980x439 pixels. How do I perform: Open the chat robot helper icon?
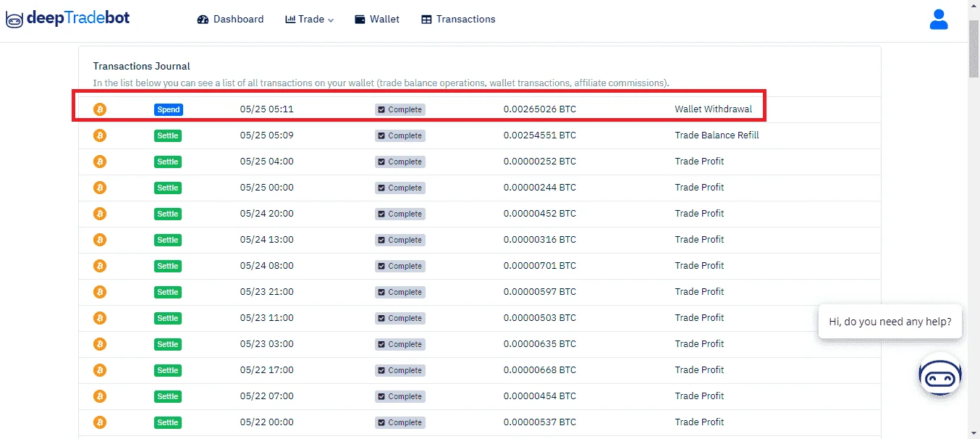939,375
